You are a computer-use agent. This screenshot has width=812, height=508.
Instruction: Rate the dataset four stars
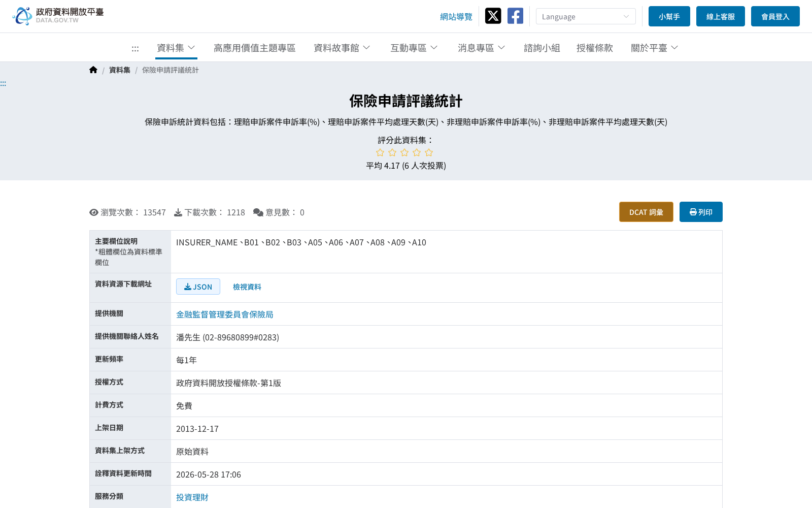417,152
